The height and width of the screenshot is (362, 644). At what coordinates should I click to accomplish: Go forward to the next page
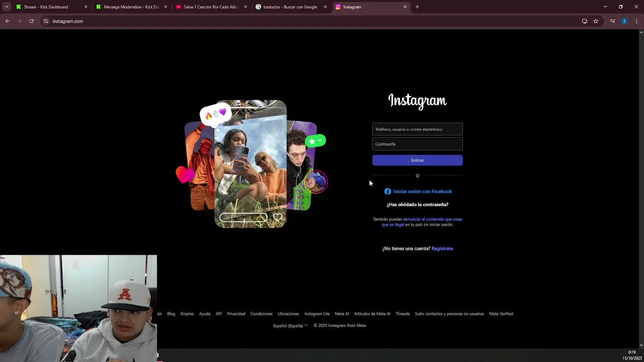[19, 21]
